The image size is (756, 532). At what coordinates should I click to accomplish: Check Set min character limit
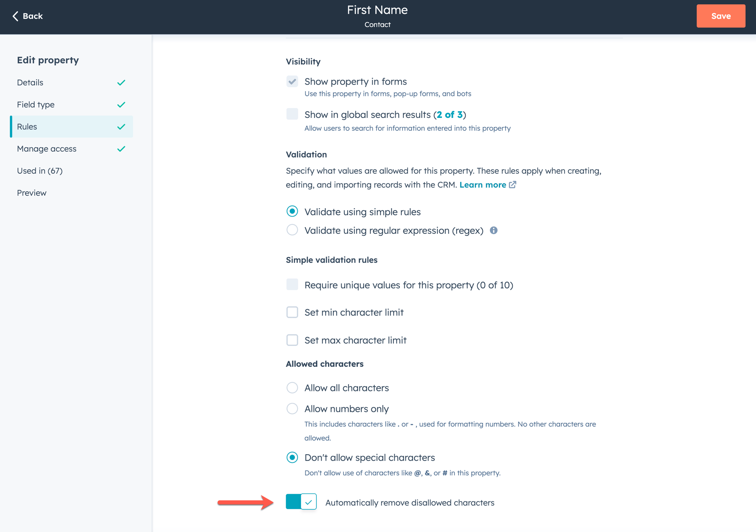point(292,312)
